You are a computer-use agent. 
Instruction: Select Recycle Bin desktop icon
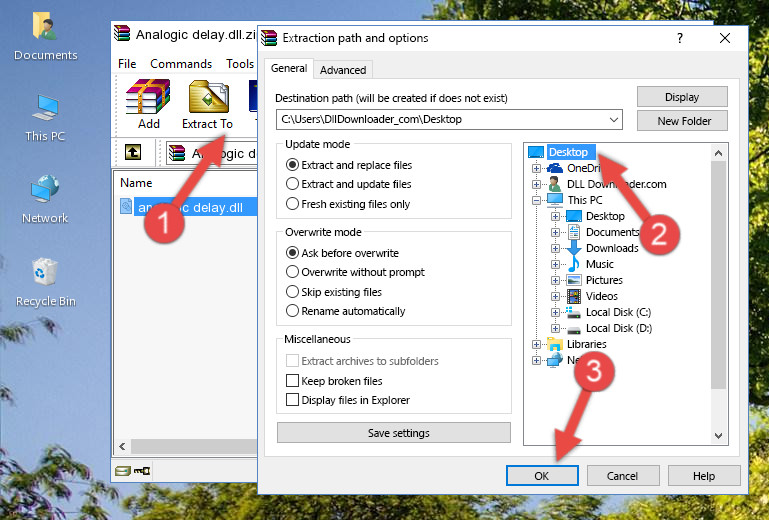[46, 282]
